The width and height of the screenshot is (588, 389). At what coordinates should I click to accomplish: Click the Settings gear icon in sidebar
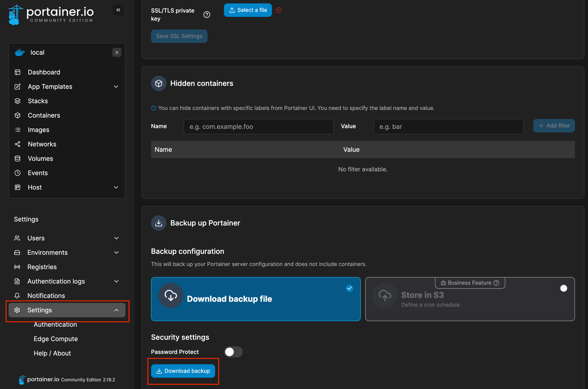pyautogui.click(x=17, y=310)
